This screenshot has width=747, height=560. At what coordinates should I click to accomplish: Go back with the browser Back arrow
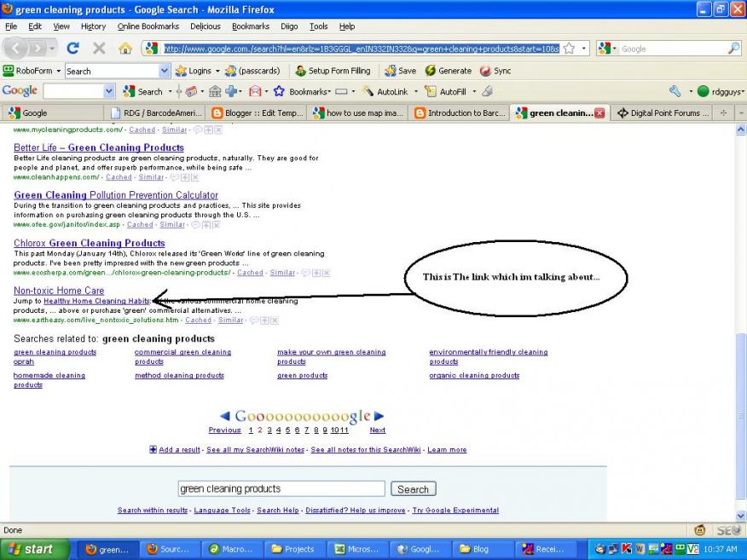16,48
